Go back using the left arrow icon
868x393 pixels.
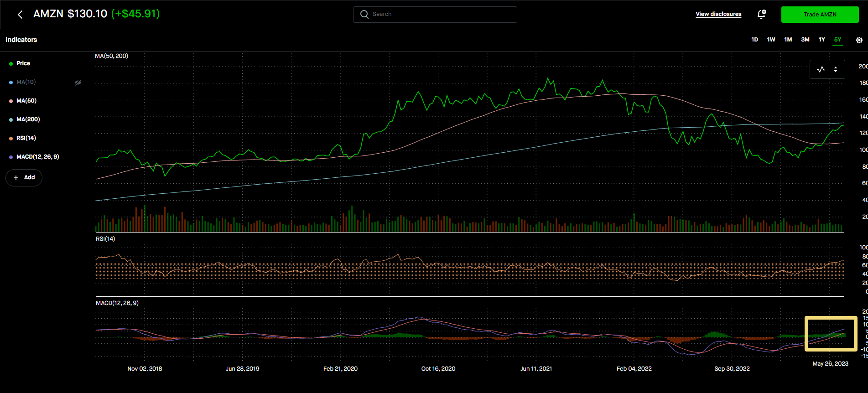[x=20, y=15]
